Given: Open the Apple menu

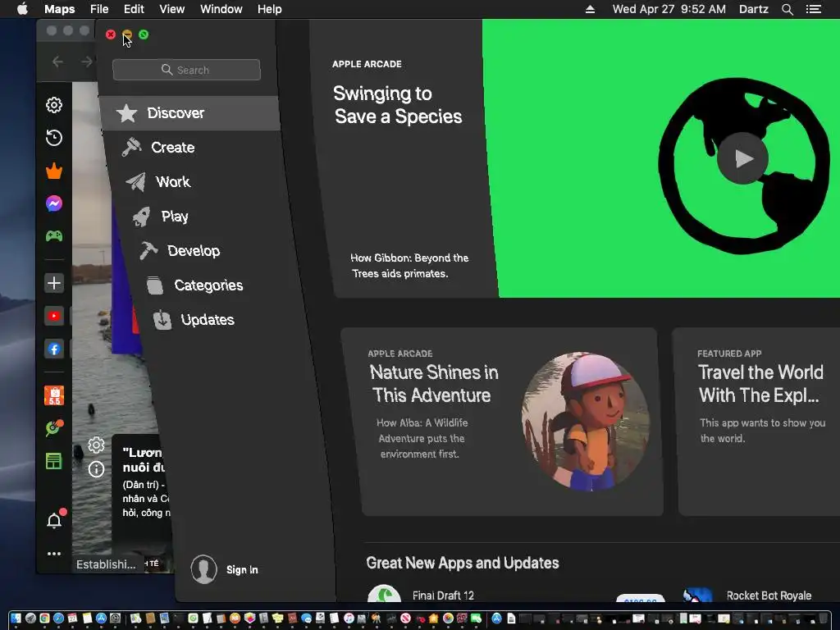Looking at the screenshot, I should tap(22, 9).
